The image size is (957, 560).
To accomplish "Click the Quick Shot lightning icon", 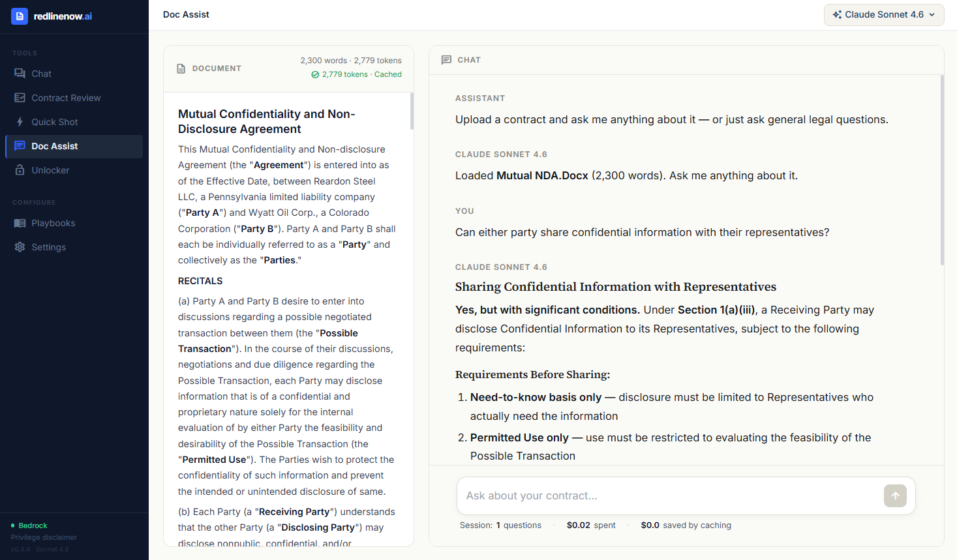I will [x=20, y=122].
